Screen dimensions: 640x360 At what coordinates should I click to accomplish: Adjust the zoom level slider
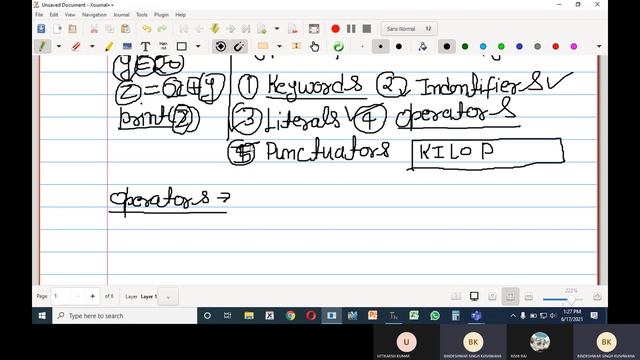click(562, 300)
